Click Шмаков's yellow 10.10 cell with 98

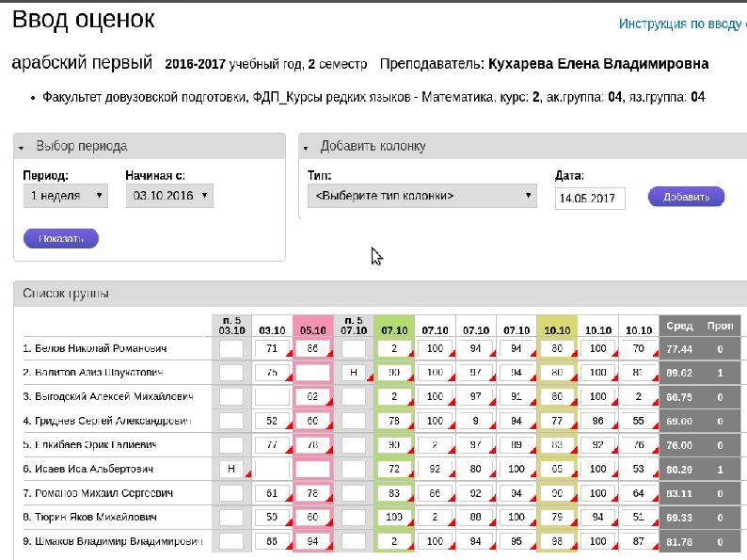pos(557,541)
